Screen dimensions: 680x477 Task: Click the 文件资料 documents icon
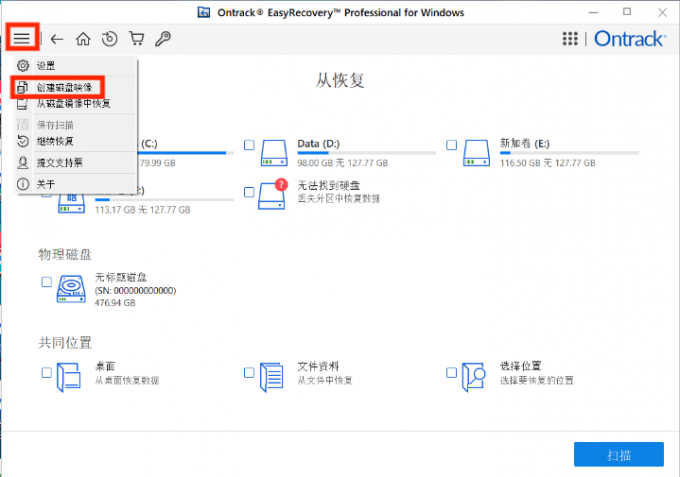272,377
